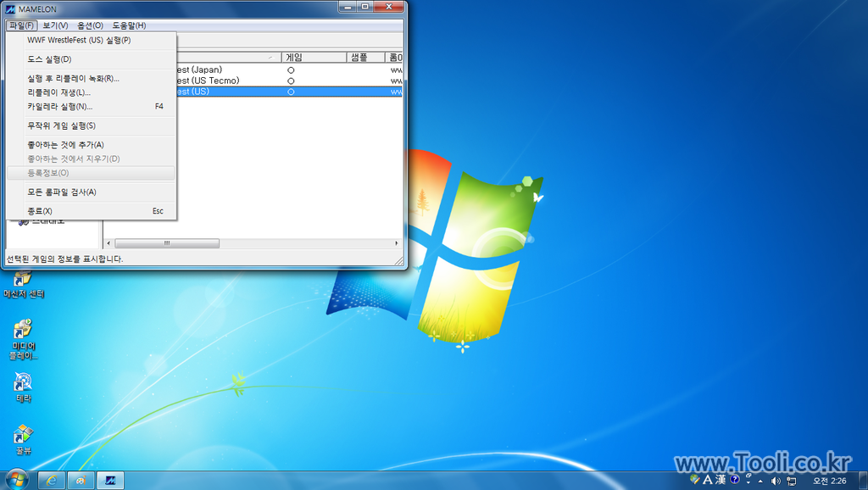Toggle the IME 'A' Korean/English mode
868x490 pixels.
point(708,480)
